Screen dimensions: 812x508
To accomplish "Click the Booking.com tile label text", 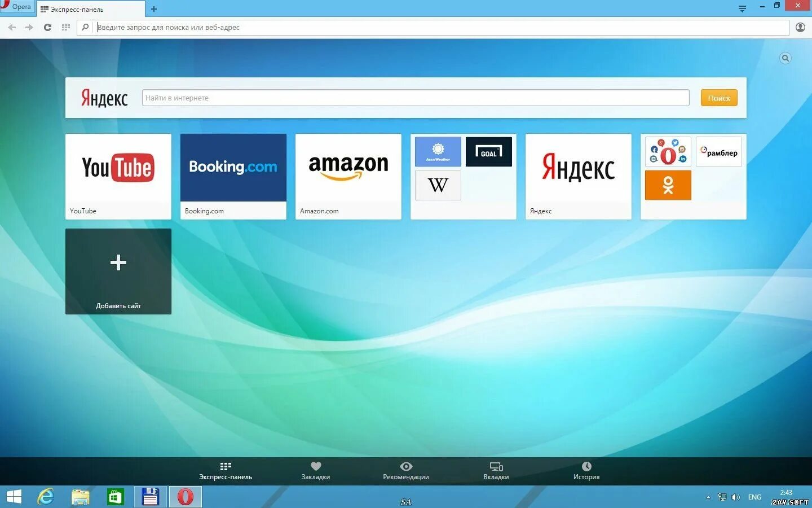I will [204, 211].
